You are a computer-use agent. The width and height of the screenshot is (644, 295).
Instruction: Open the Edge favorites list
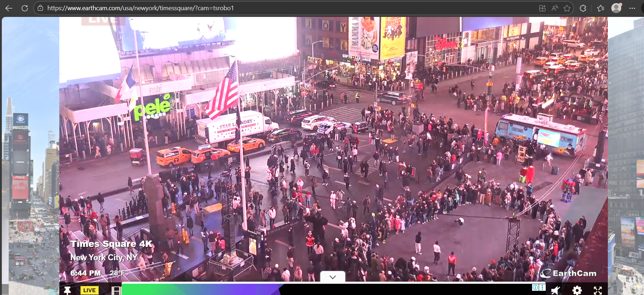600,8
